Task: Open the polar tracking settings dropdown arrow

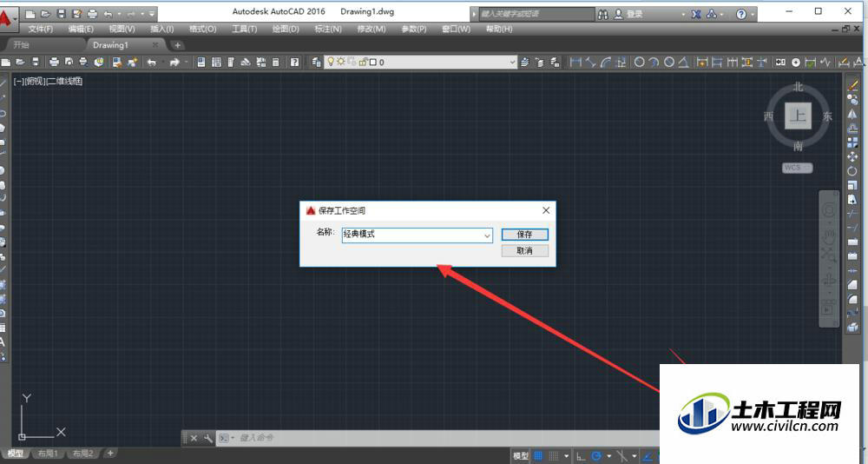Action: pyautogui.click(x=609, y=456)
